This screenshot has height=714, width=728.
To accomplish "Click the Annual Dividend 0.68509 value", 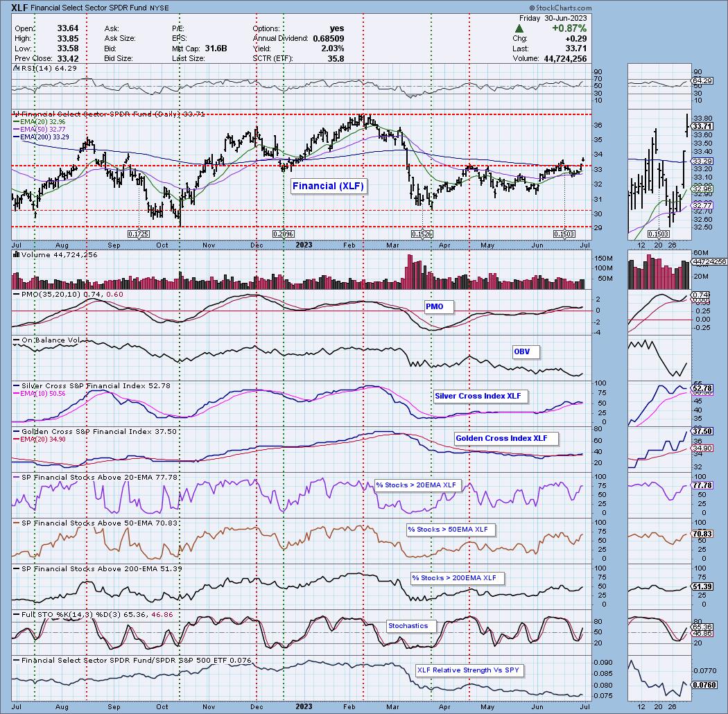I will click(328, 39).
